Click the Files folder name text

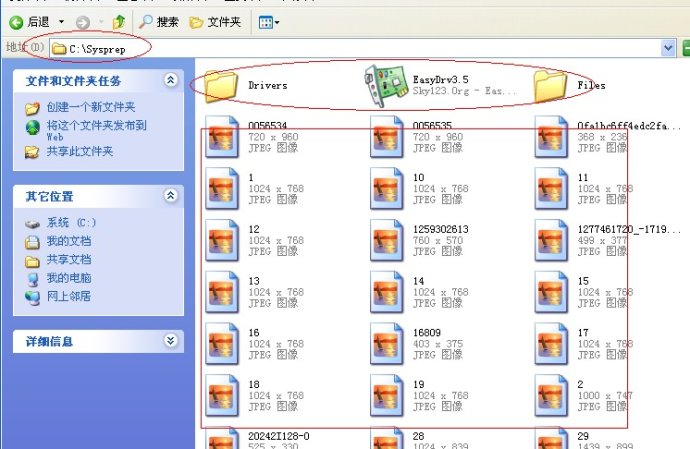point(591,85)
